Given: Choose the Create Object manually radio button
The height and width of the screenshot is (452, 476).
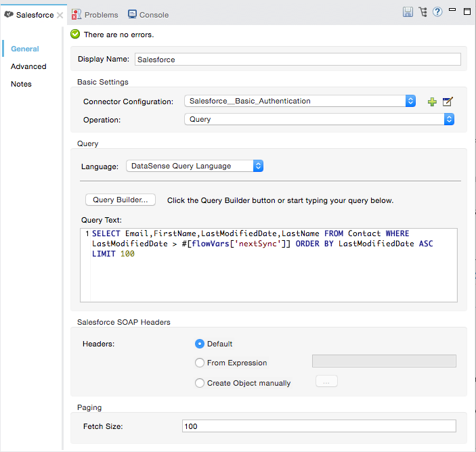Looking at the screenshot, I should 200,383.
